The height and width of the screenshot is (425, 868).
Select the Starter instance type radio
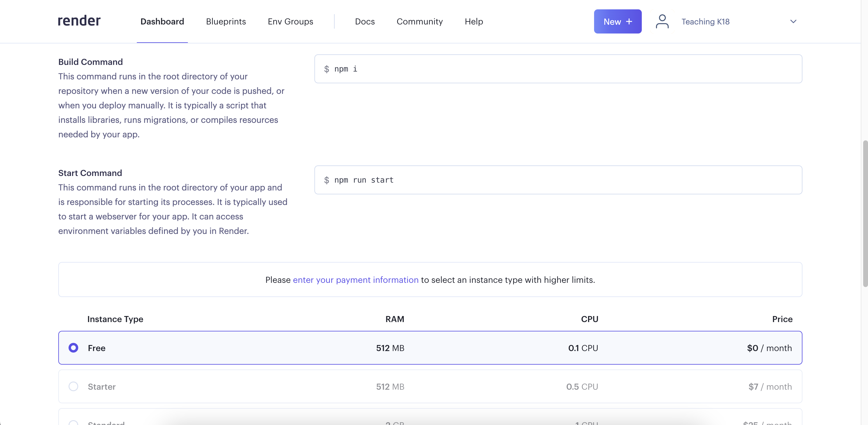tap(73, 386)
